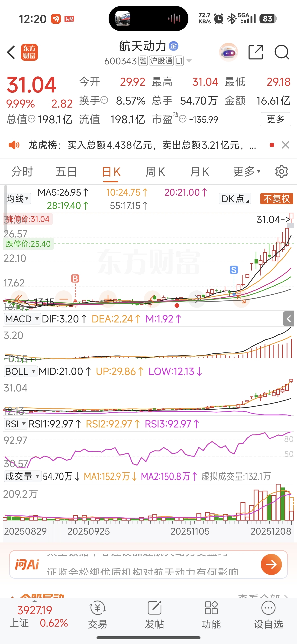Tap the red dot chart marker

click(x=177, y=305)
